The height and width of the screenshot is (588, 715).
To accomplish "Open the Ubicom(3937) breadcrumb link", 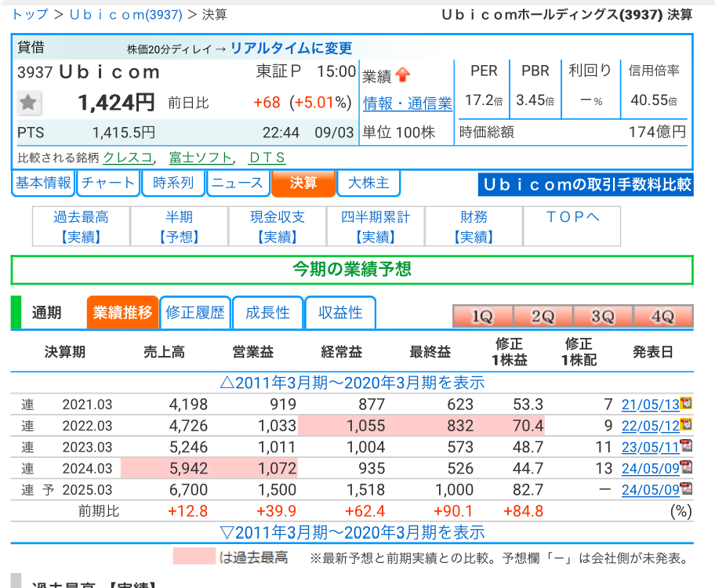I will coord(126,15).
